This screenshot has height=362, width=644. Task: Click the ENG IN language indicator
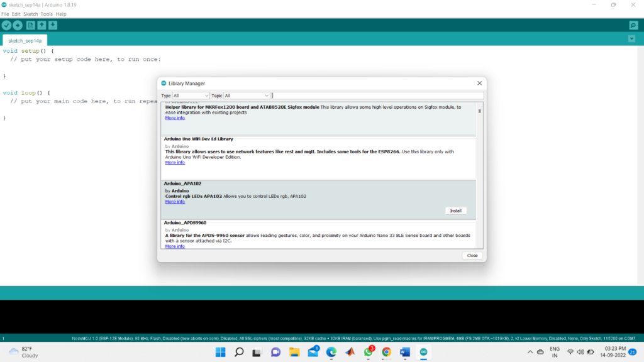[555, 352]
